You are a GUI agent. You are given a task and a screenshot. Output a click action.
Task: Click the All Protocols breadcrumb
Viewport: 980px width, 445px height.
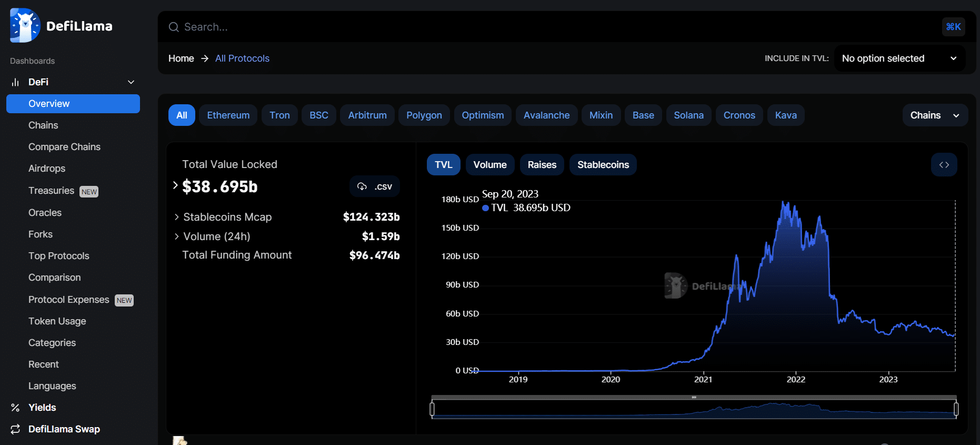pos(242,58)
